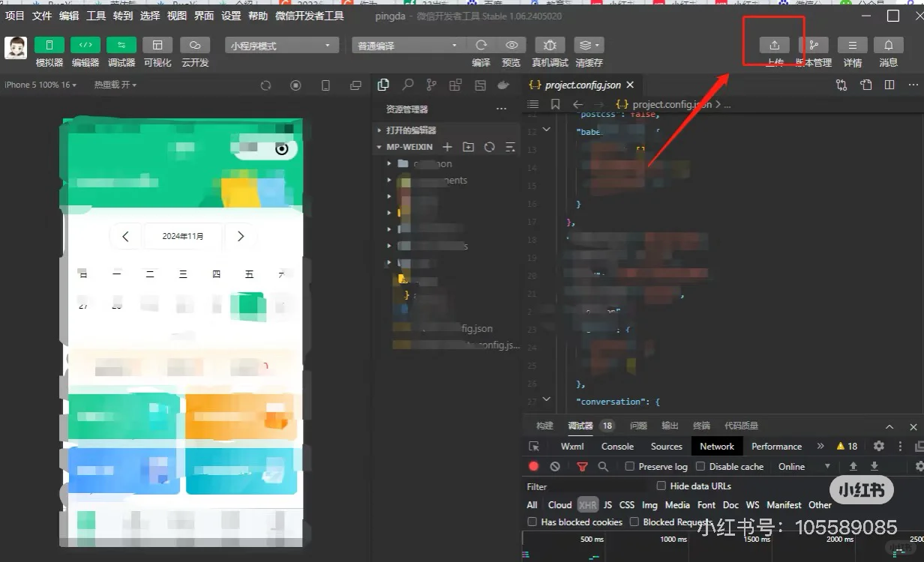
Task: Click the 编译 compile refresh icon
Action: click(x=481, y=45)
